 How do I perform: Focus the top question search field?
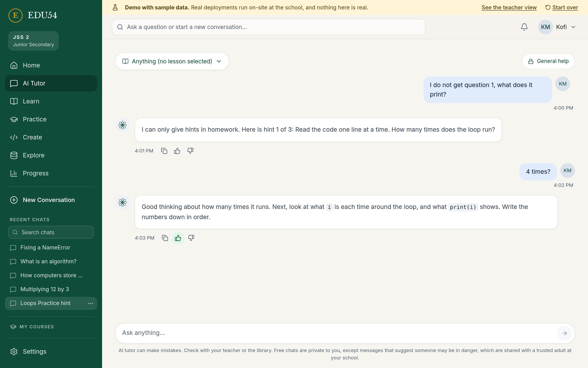pos(268,27)
